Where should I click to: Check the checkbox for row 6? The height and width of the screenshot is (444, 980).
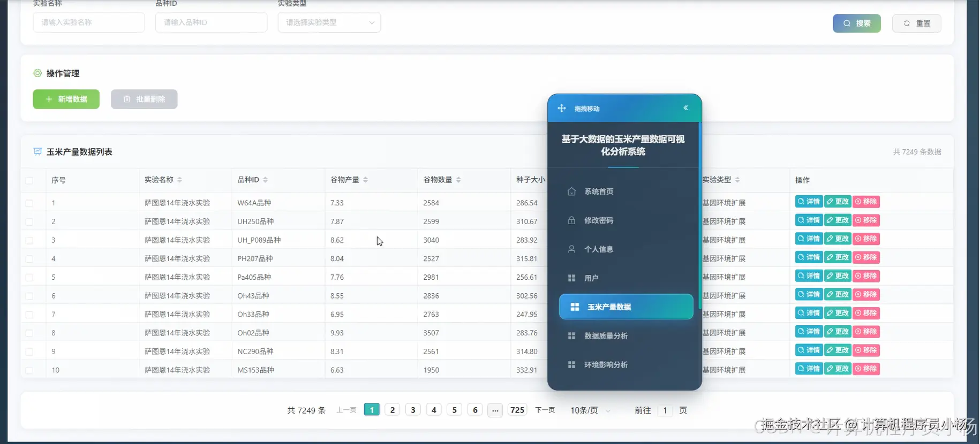pos(29,296)
